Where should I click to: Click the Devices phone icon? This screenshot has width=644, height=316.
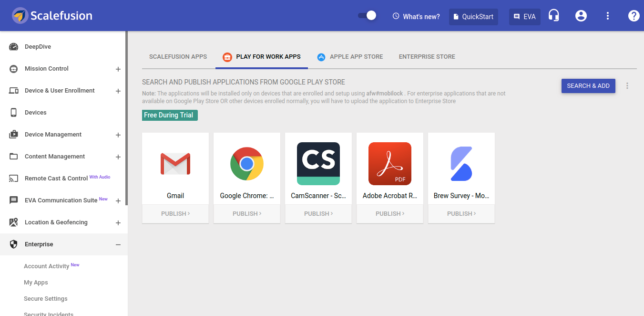tap(14, 113)
